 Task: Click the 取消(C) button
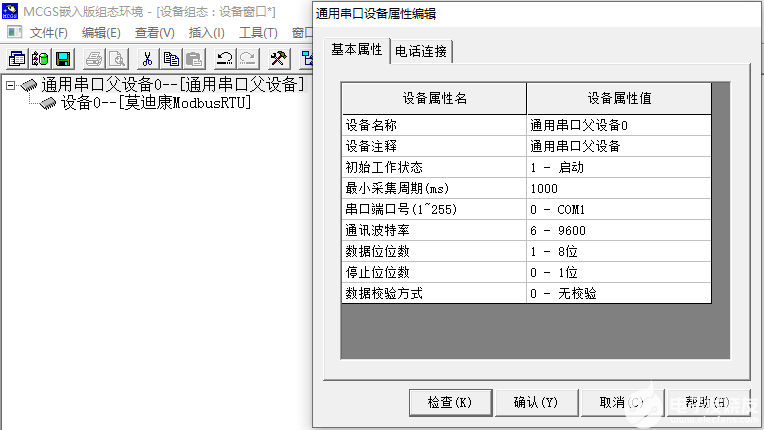(x=622, y=403)
